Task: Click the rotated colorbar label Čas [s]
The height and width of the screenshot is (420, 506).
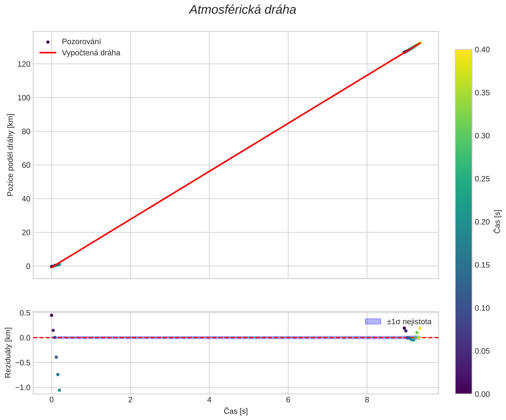Action: (x=498, y=222)
